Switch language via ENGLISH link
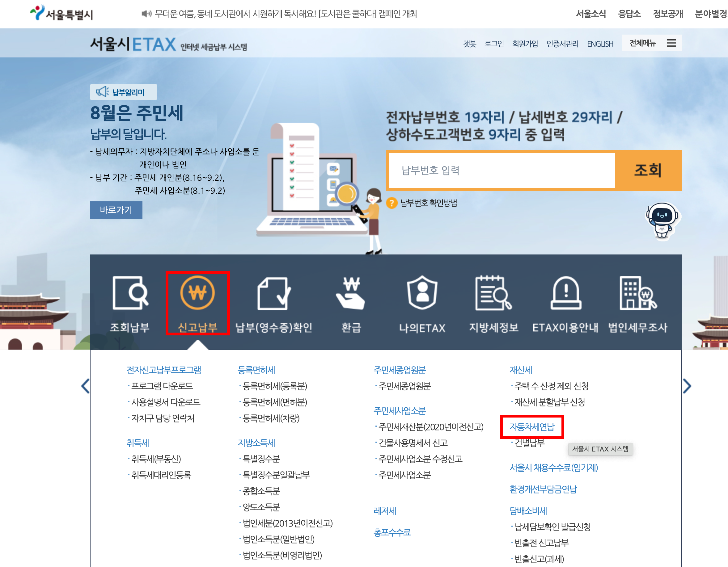728x567 pixels. tap(600, 44)
